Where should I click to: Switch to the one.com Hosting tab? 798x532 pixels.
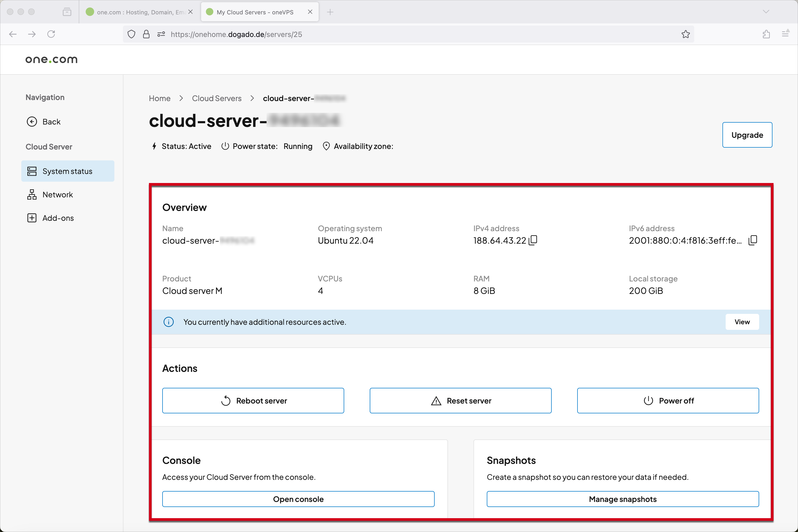tap(140, 12)
